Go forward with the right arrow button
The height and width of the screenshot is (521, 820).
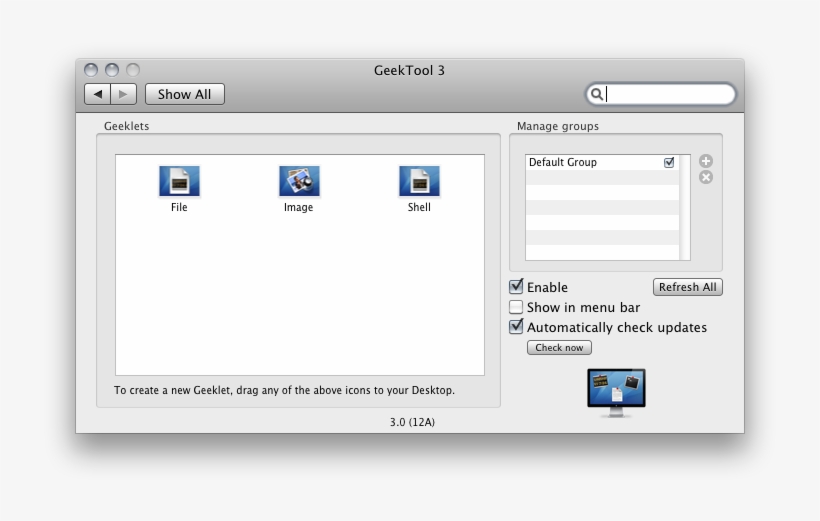click(123, 94)
